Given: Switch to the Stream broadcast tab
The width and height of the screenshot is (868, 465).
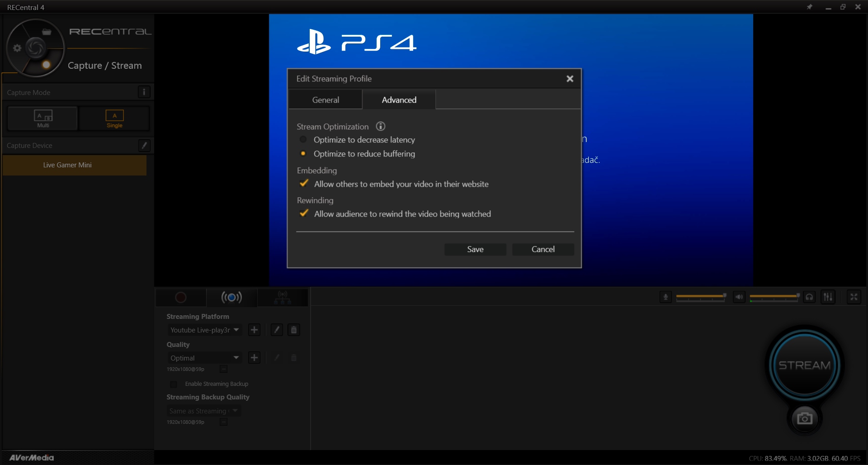Looking at the screenshot, I should pos(231,297).
